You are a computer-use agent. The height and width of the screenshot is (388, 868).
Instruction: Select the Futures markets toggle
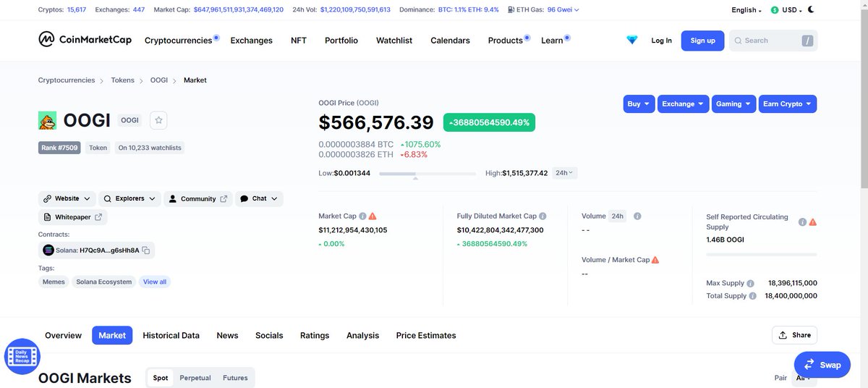pyautogui.click(x=235, y=378)
